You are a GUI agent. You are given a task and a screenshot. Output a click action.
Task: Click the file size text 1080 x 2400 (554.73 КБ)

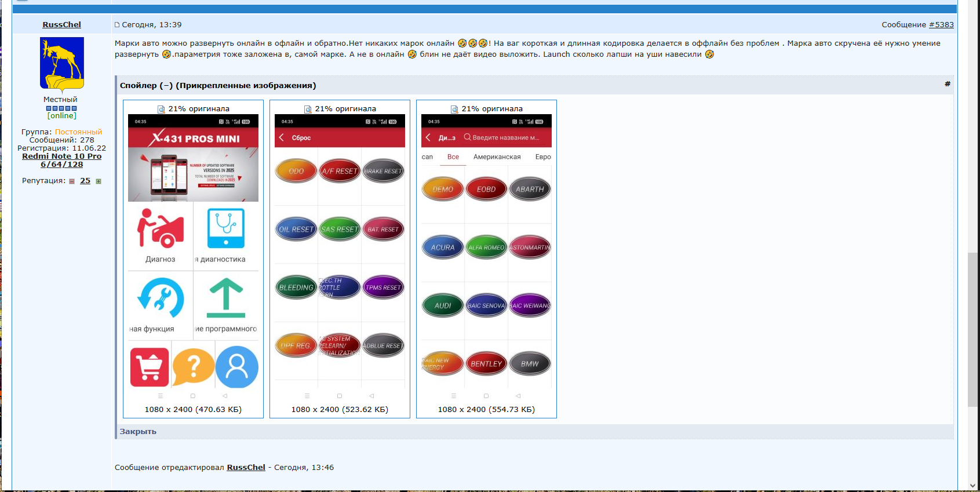click(486, 409)
